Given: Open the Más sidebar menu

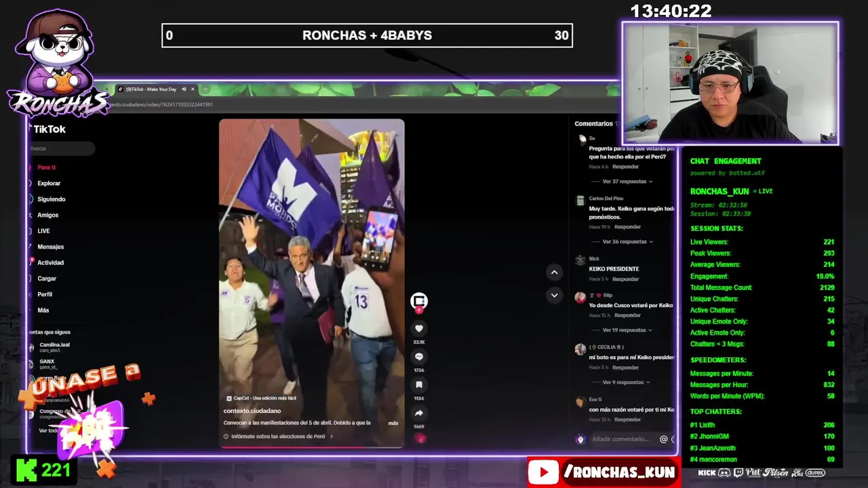Looking at the screenshot, I should coord(43,310).
